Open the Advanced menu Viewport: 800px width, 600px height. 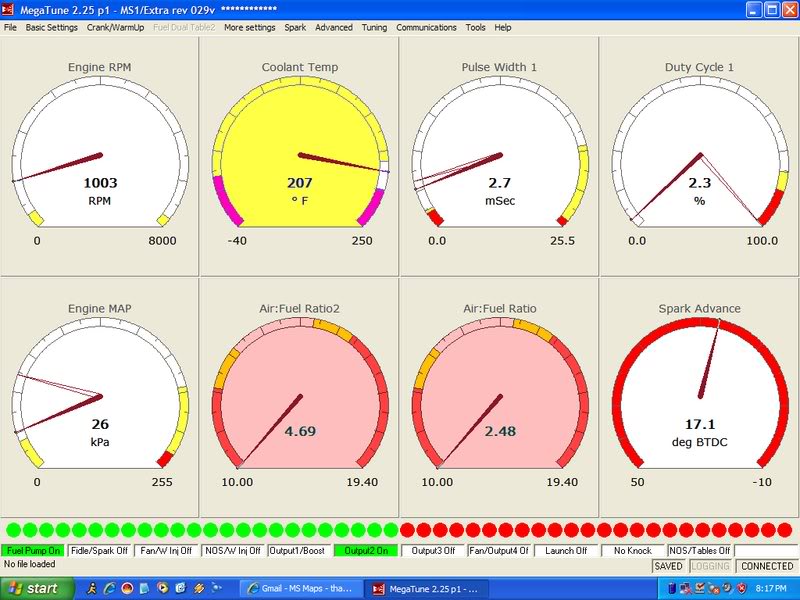coord(334,28)
